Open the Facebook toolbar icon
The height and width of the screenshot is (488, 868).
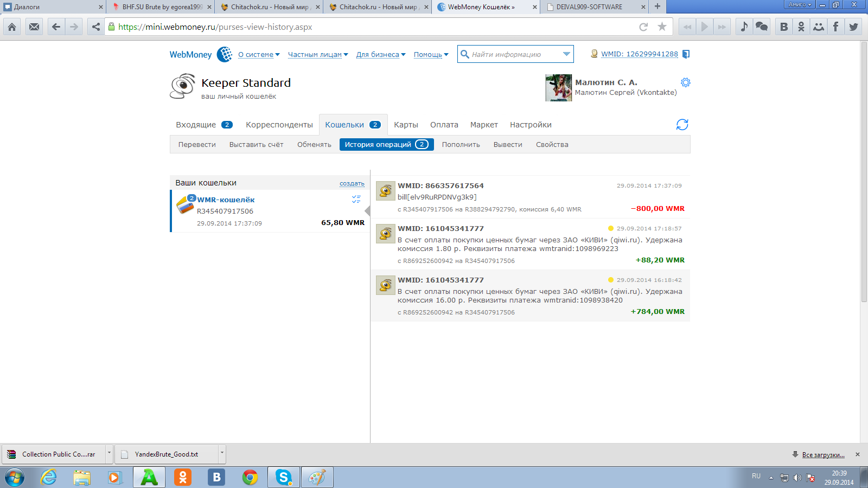coord(835,27)
